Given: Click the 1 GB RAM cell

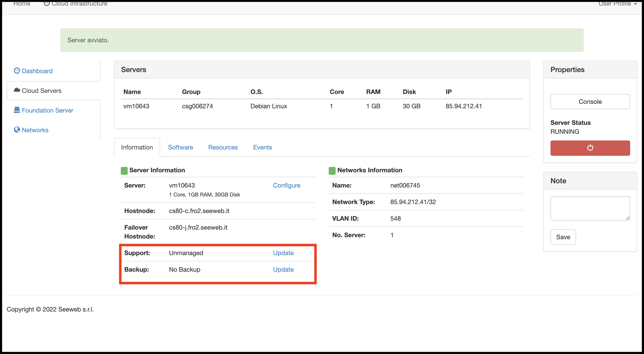Looking at the screenshot, I should click(x=373, y=106).
